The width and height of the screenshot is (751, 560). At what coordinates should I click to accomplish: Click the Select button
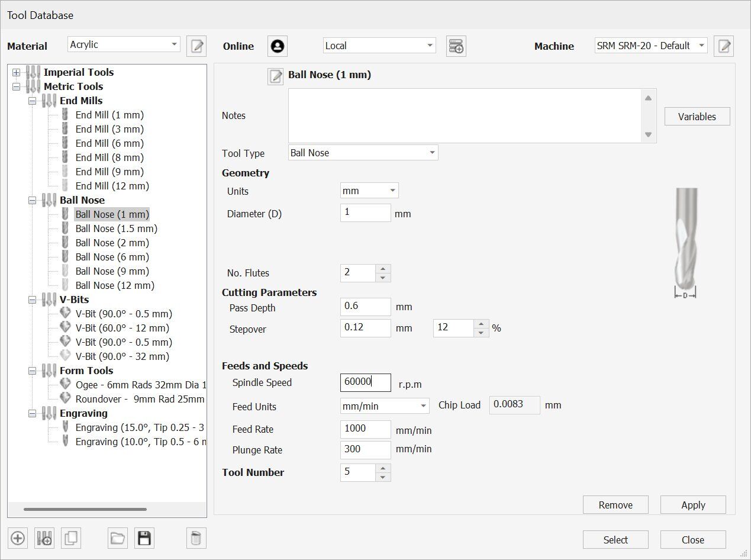[x=615, y=540]
